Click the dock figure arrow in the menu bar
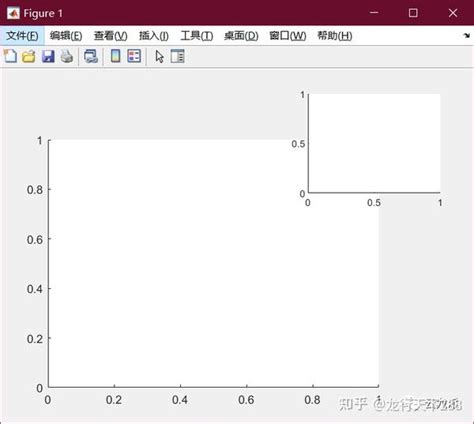474x424 pixels. [467, 35]
